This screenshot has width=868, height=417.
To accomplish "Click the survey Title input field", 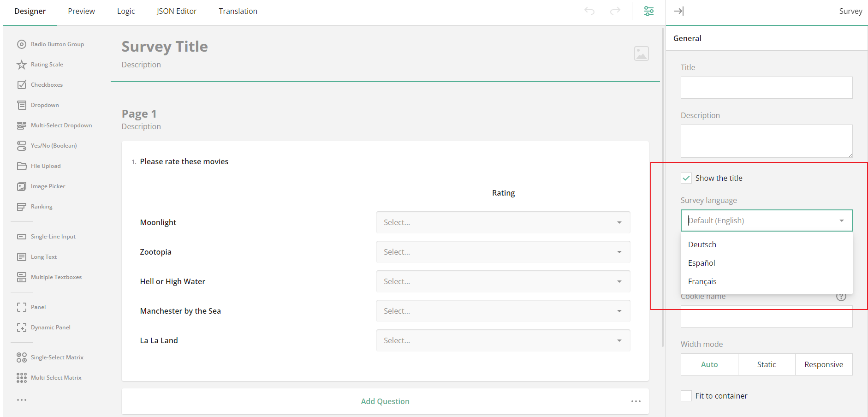I will click(766, 88).
